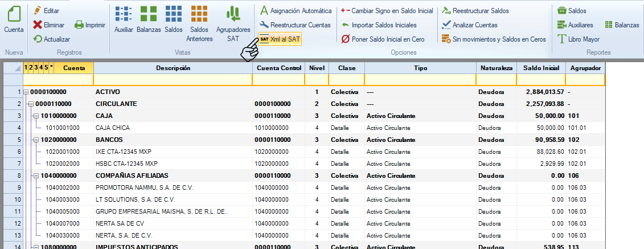Select level 1 in the level selector

click(x=26, y=68)
